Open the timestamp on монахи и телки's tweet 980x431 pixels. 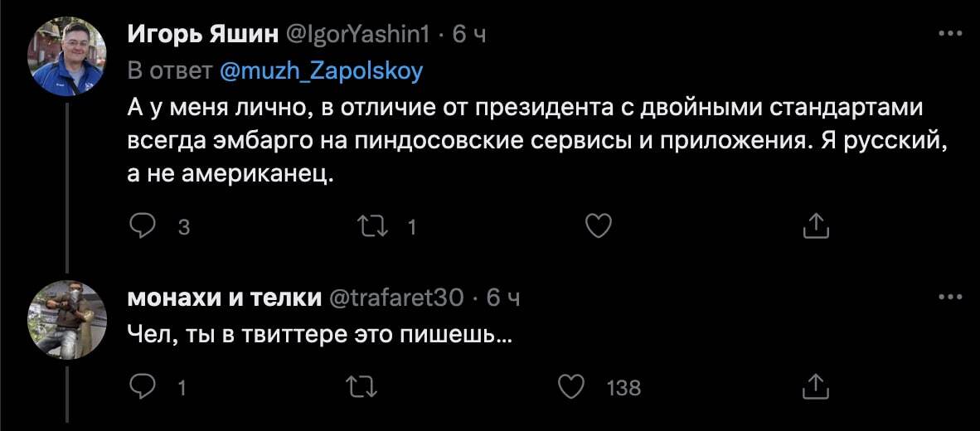point(502,298)
